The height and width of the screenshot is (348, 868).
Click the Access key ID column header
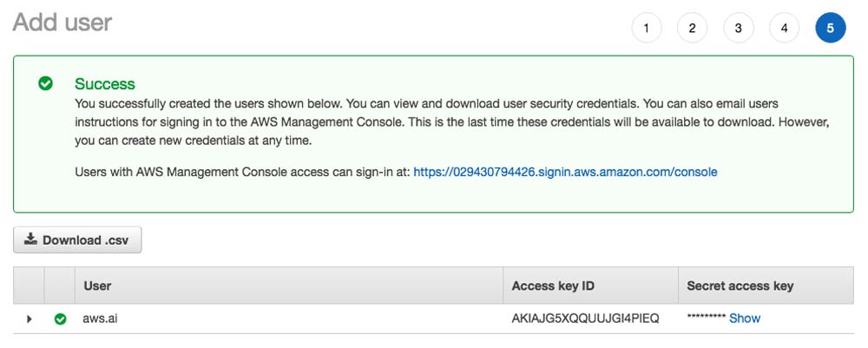pyautogui.click(x=553, y=286)
